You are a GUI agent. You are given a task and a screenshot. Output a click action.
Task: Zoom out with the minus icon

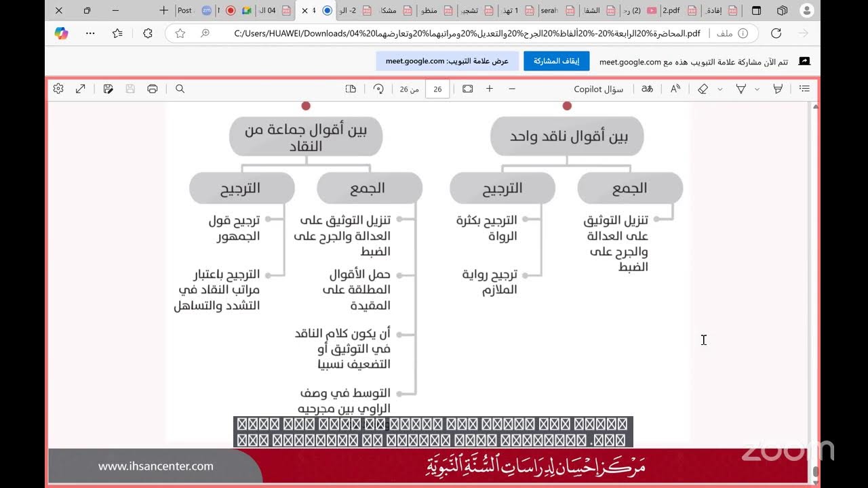coord(512,89)
